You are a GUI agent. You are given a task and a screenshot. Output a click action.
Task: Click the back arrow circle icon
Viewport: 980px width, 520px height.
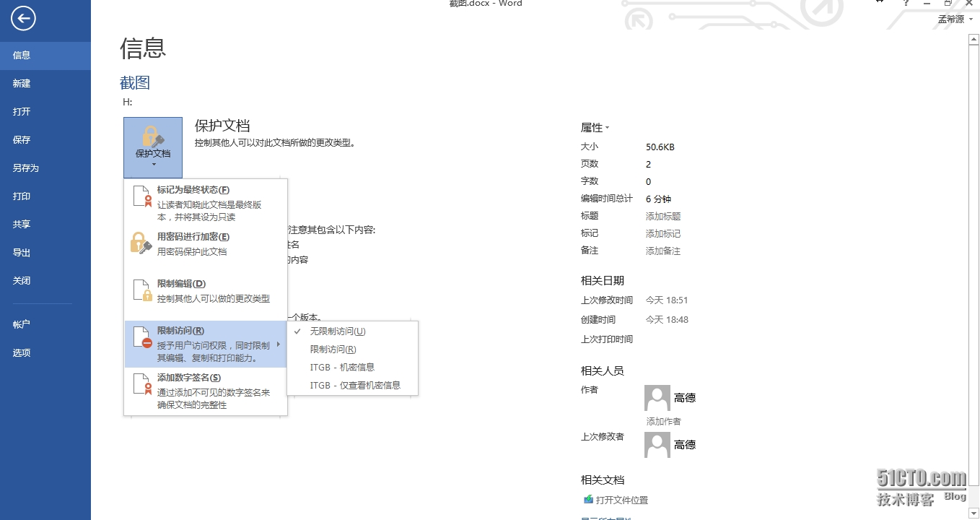(x=23, y=19)
